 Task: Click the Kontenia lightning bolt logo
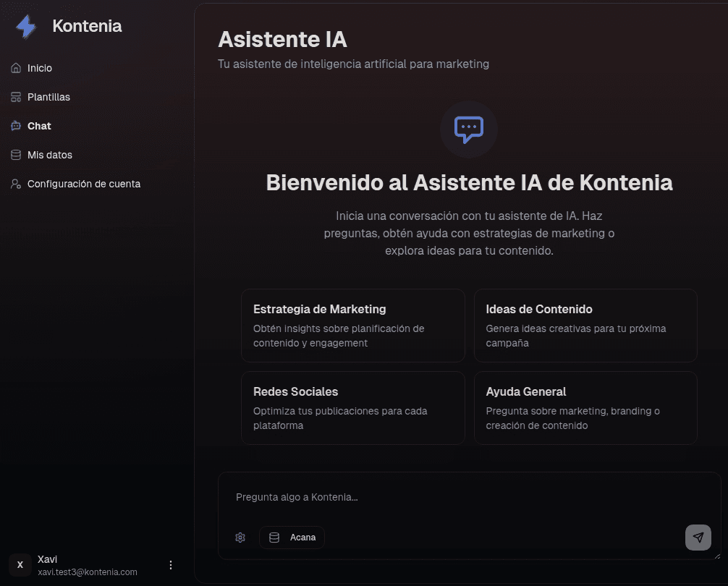(x=25, y=26)
